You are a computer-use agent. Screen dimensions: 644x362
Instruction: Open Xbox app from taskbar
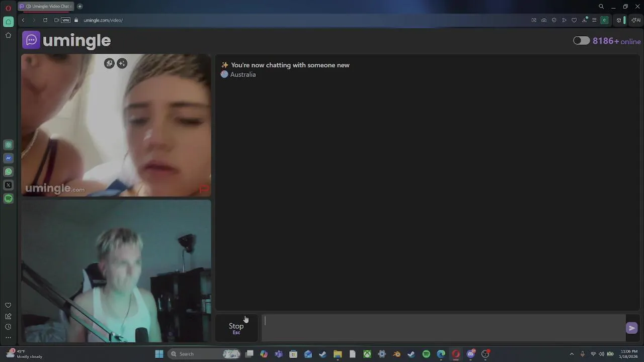367,354
